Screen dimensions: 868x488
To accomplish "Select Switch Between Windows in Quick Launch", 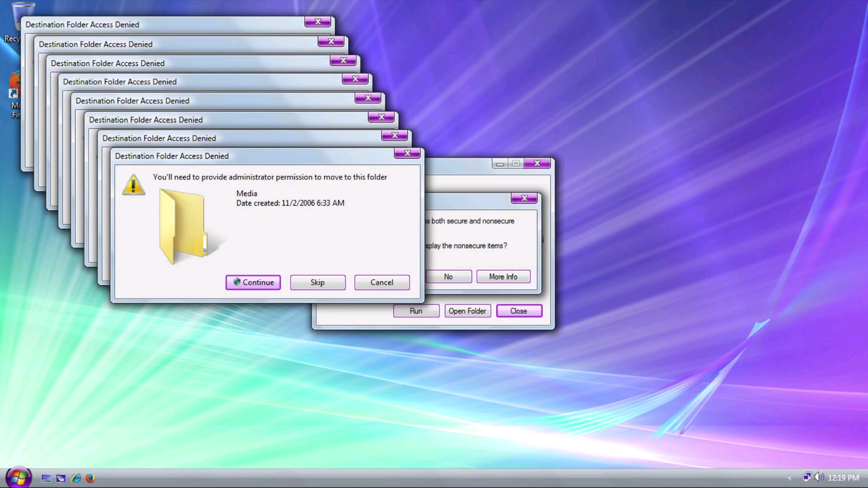I will click(x=61, y=478).
